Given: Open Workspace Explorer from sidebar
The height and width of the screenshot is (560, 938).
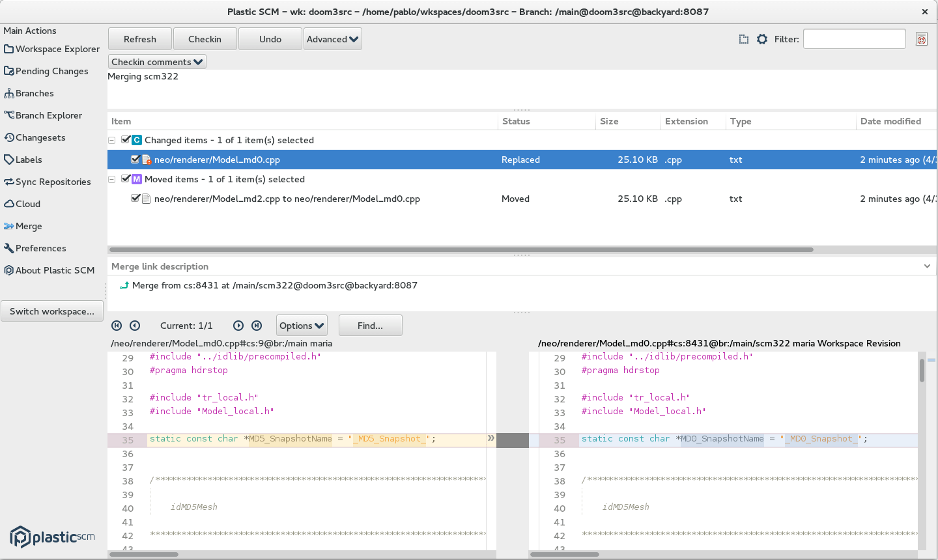Looking at the screenshot, I should (x=52, y=49).
